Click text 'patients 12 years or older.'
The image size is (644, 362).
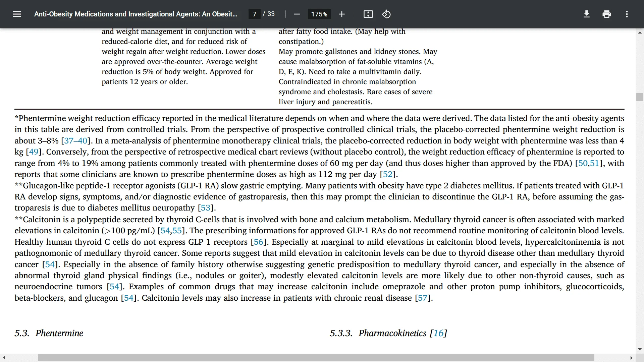[145, 82]
